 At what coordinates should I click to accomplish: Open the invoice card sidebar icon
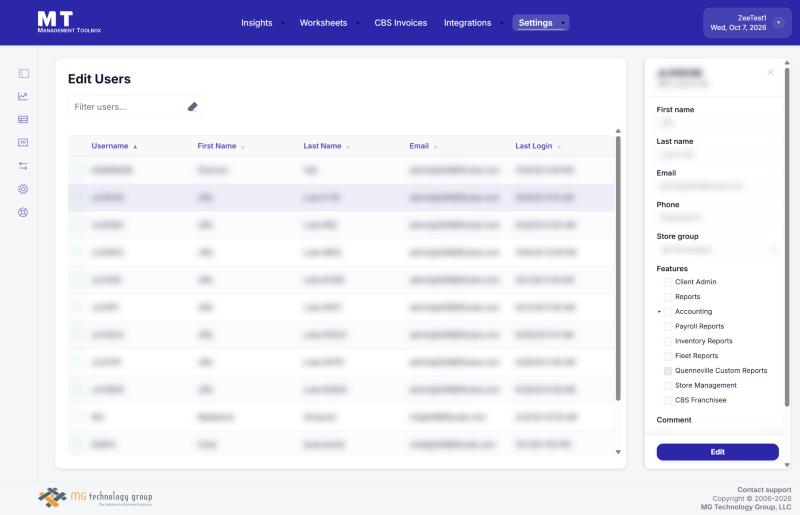pos(23,142)
